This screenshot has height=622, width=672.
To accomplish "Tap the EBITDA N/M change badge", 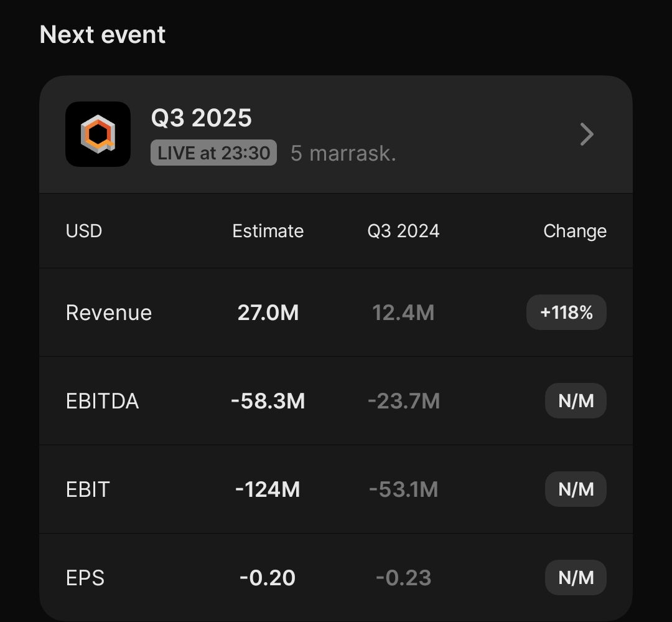I will click(x=576, y=401).
